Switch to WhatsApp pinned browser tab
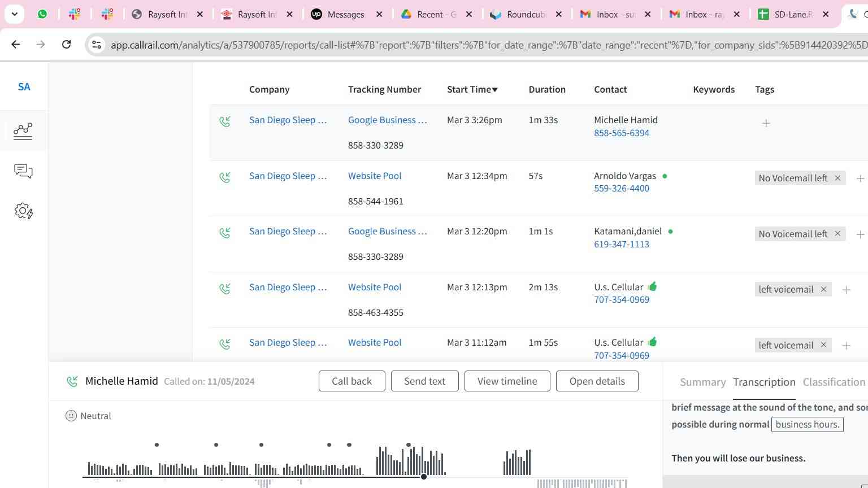868x488 pixels. (42, 14)
